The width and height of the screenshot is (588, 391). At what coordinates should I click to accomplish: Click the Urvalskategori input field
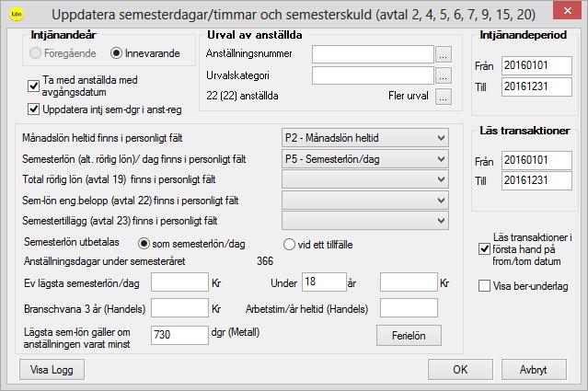pos(373,75)
